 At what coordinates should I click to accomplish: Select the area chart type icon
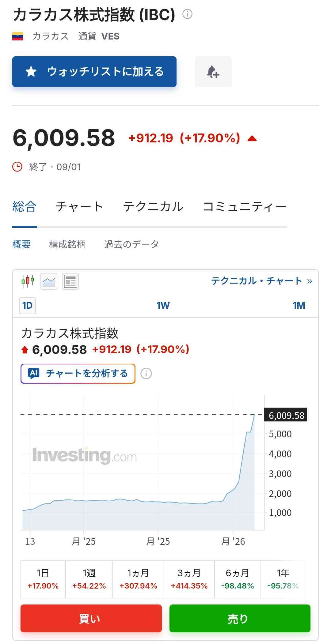(x=49, y=281)
